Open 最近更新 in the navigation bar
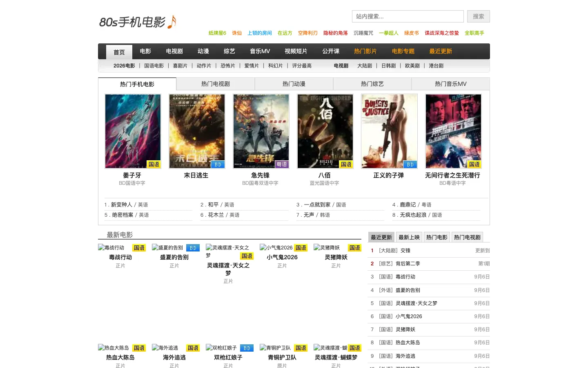588x368 pixels. click(441, 51)
